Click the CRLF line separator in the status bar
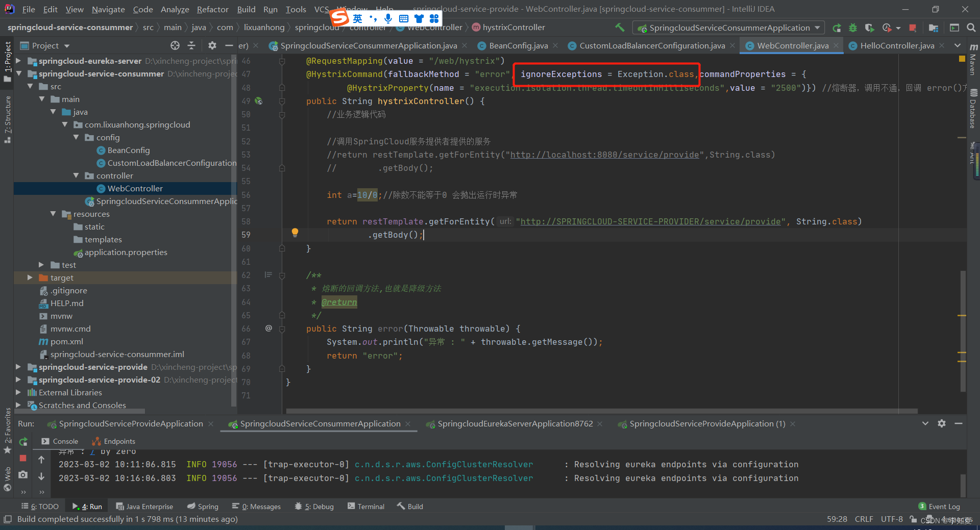The height and width of the screenshot is (530, 980). tap(864, 519)
